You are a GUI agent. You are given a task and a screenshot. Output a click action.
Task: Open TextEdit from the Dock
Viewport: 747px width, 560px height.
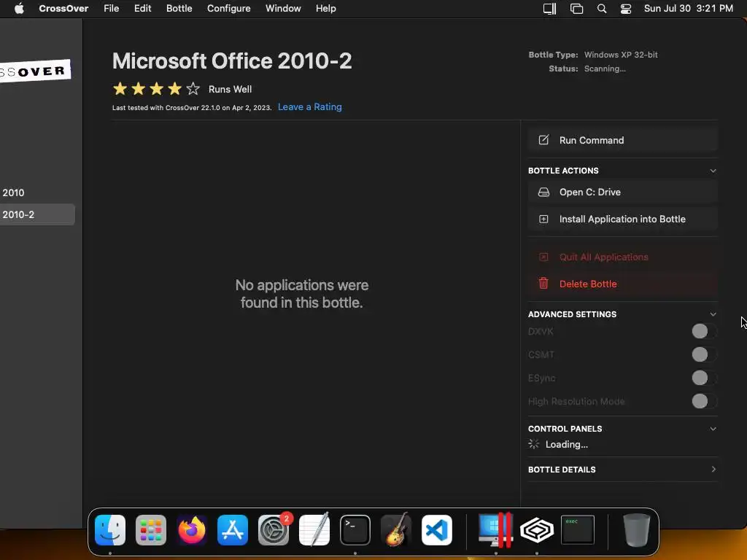point(314,530)
